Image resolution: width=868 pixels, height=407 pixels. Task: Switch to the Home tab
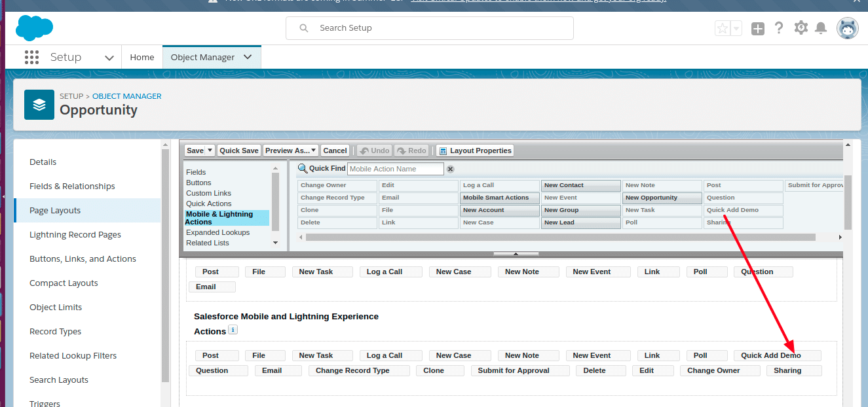point(142,58)
